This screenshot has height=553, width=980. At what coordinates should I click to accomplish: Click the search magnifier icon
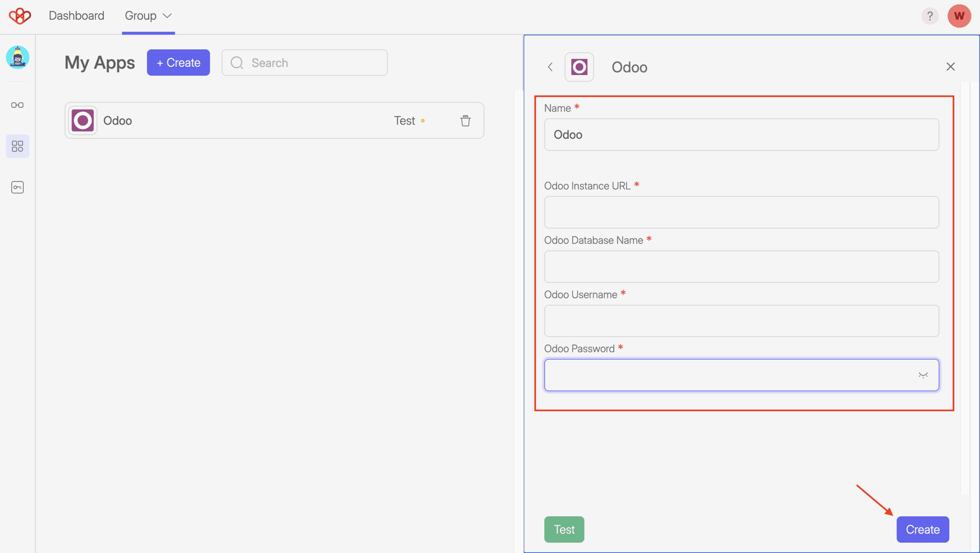pos(237,63)
